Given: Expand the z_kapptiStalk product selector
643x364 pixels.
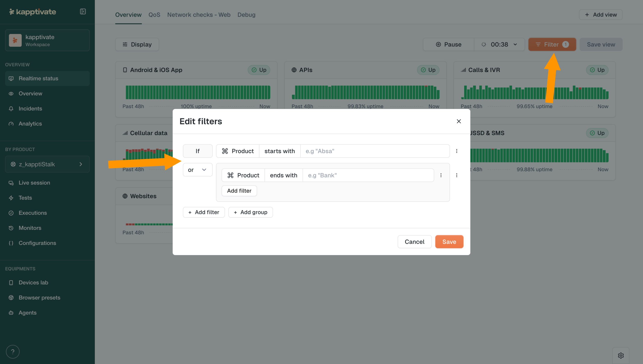Looking at the screenshot, I should coord(47,164).
